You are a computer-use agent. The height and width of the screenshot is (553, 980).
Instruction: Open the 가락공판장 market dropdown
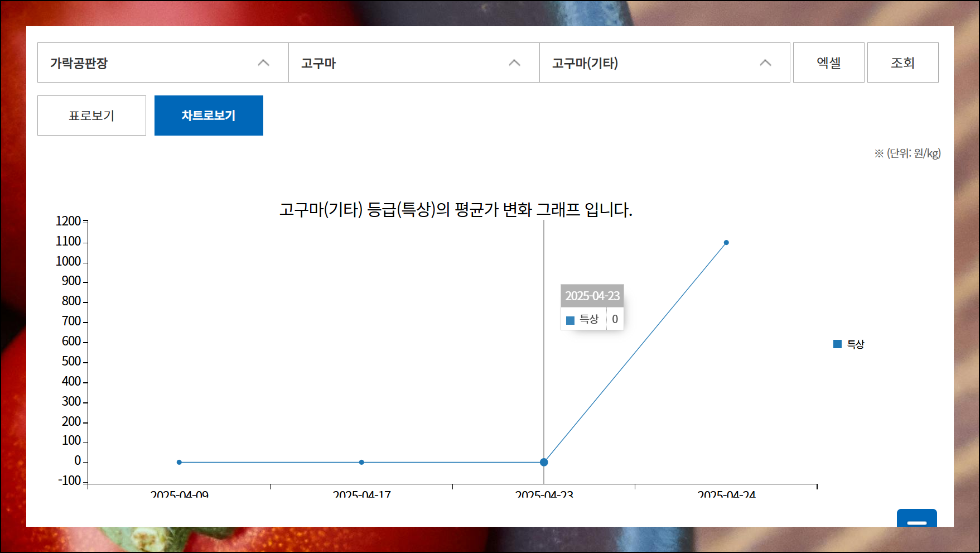[163, 62]
